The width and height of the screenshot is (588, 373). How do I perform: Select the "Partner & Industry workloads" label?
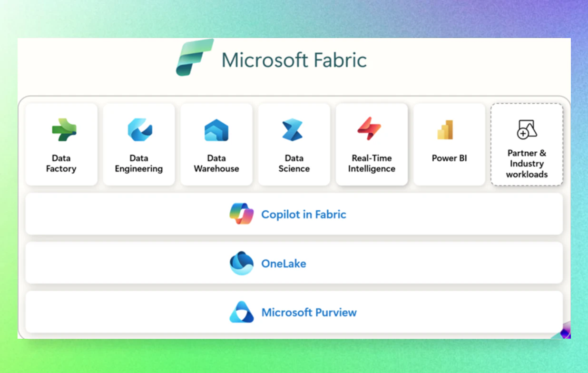527,164
